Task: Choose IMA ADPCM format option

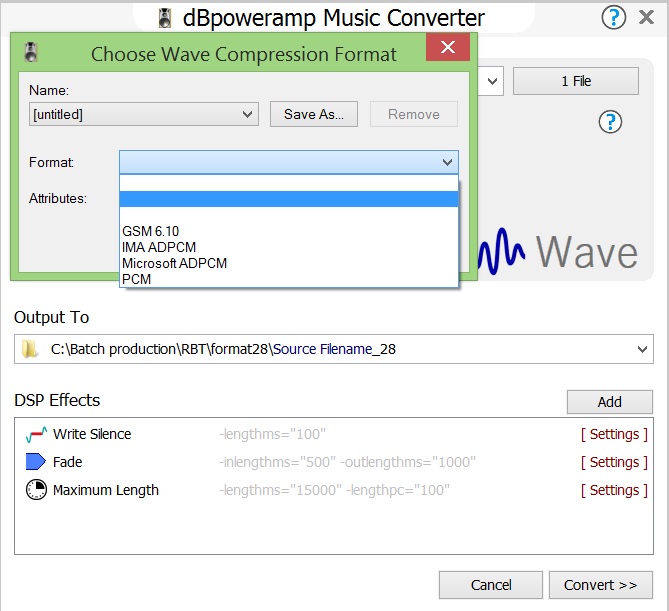Action: coord(158,247)
